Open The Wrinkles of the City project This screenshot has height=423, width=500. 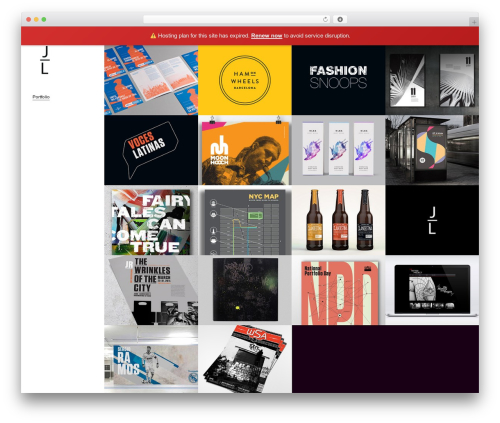[151, 290]
